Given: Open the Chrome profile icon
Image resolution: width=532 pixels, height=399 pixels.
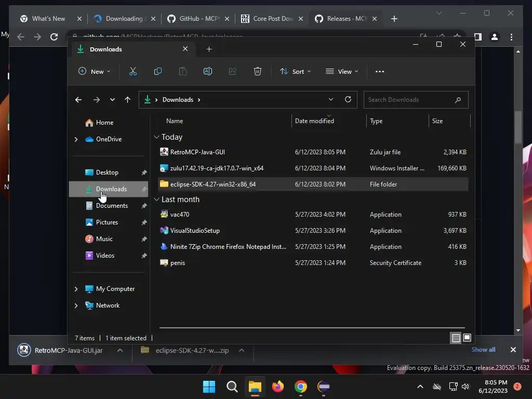Looking at the screenshot, I should 495,37.
